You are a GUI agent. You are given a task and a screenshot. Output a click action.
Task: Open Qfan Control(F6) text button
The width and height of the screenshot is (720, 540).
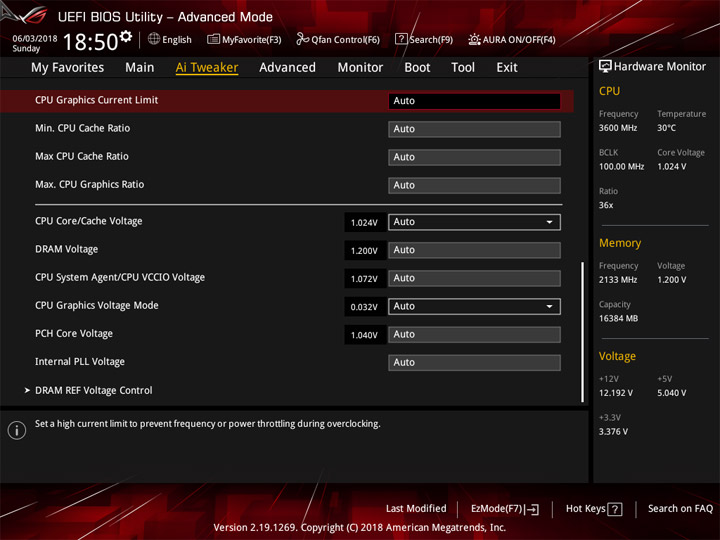(346, 40)
